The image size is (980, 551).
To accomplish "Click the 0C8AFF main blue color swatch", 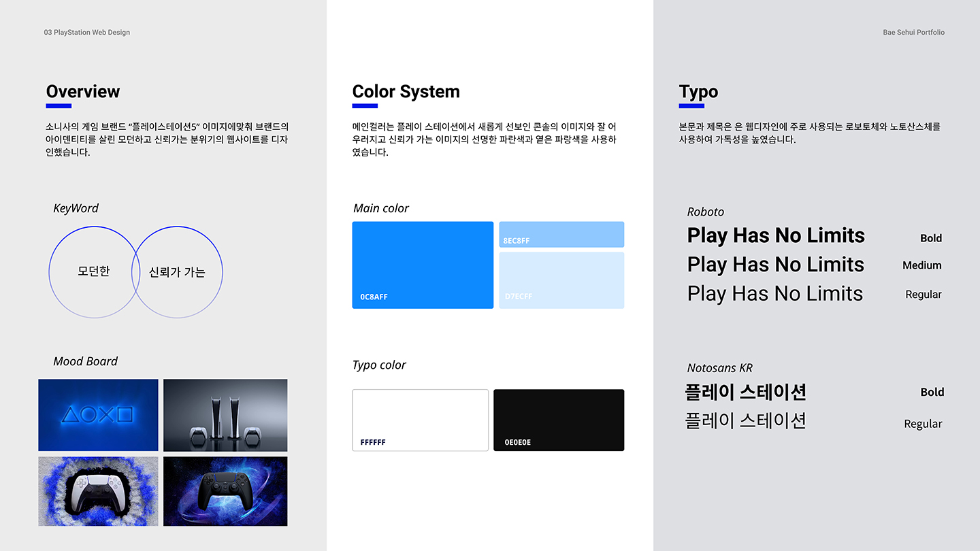I will (422, 265).
